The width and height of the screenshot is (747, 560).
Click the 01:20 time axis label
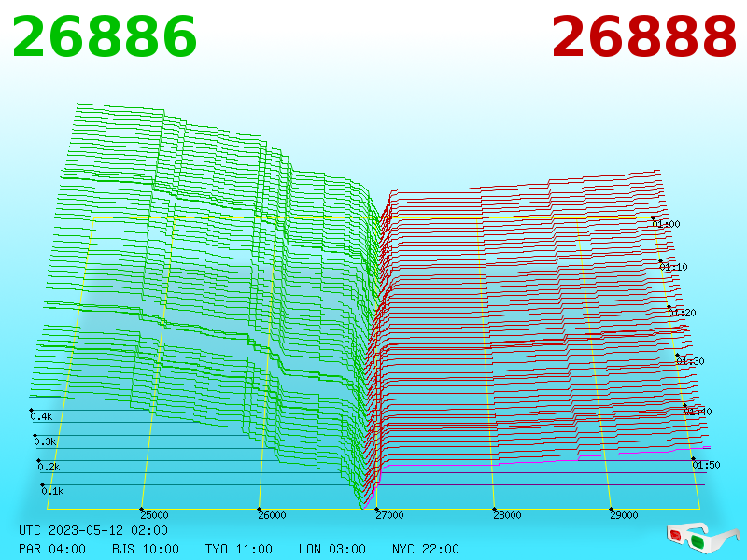click(683, 313)
